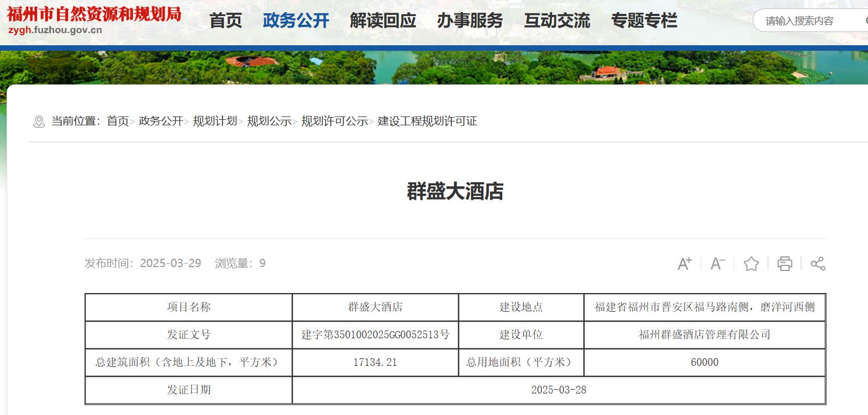Open the 解读回应 navigation menu
This screenshot has width=868, height=415.
[x=383, y=21]
